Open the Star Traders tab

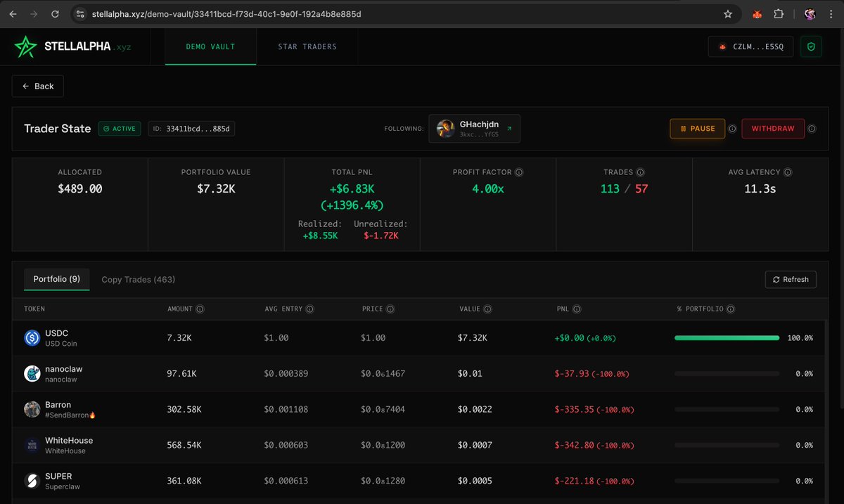pos(307,47)
